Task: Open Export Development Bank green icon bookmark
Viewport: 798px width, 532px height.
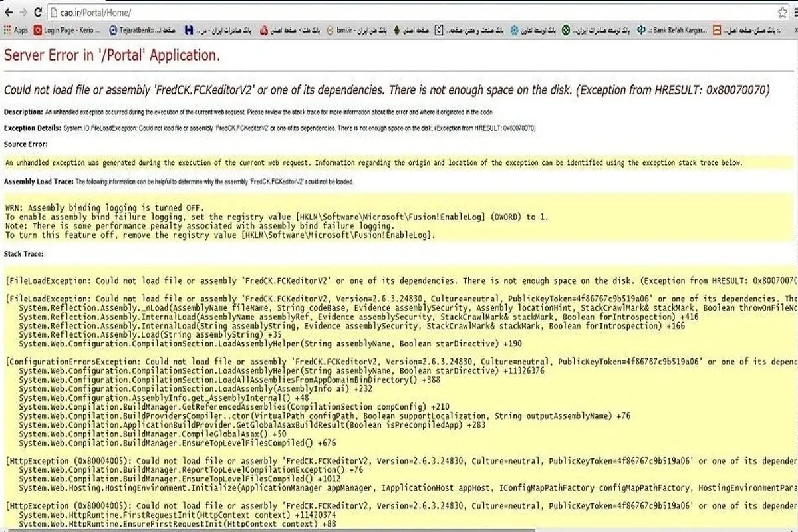Action: (597, 30)
